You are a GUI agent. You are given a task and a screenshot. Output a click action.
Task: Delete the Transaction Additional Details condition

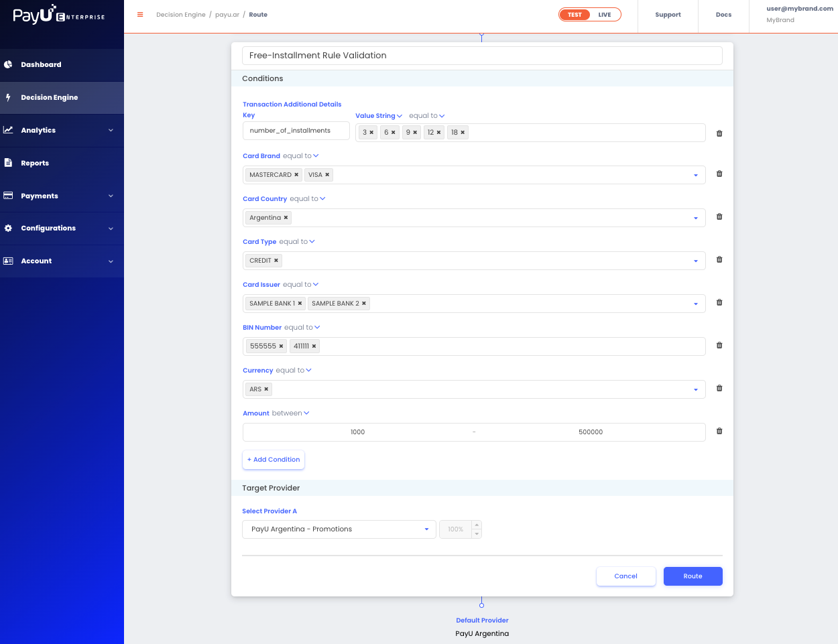pos(719,133)
